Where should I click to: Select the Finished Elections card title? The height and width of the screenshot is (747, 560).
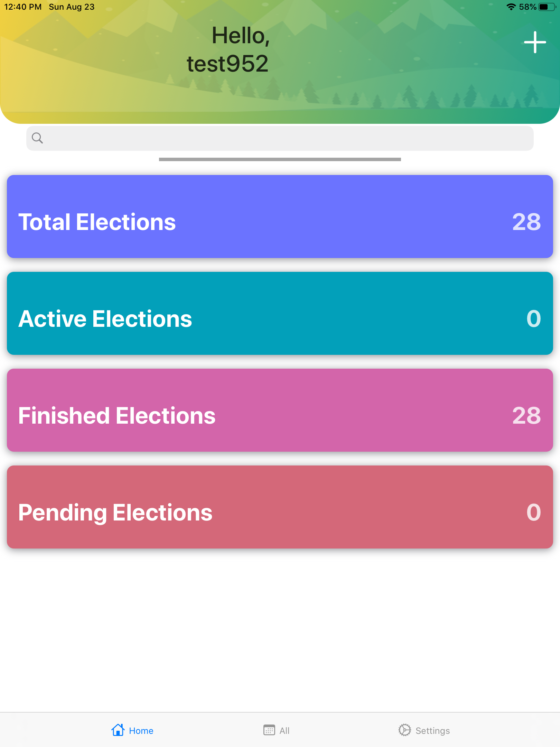pos(117,415)
